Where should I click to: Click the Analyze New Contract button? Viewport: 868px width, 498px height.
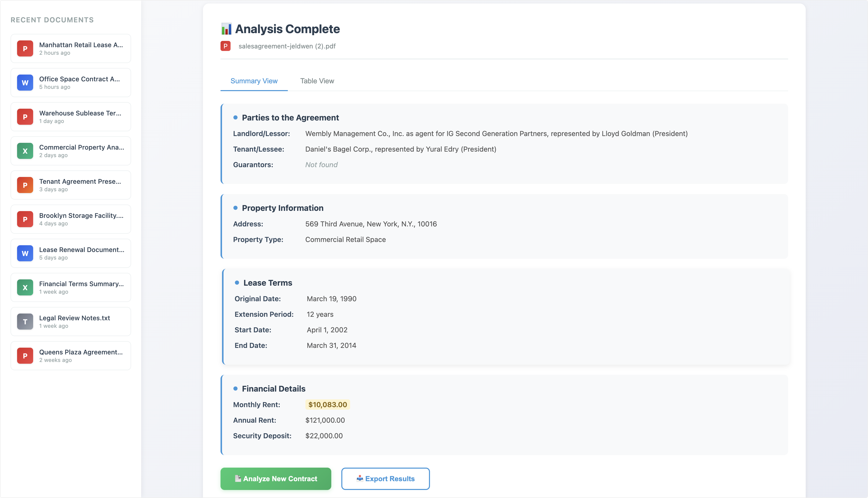(x=276, y=478)
